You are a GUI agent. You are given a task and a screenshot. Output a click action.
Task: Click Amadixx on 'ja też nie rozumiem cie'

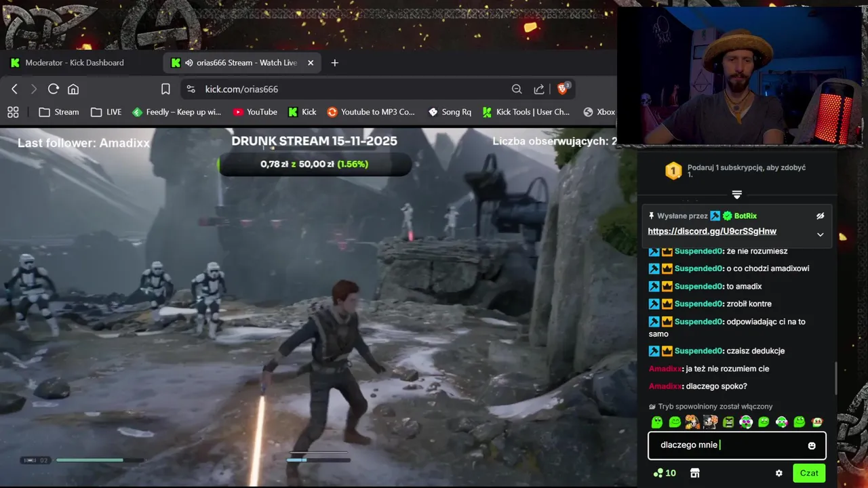(665, 369)
